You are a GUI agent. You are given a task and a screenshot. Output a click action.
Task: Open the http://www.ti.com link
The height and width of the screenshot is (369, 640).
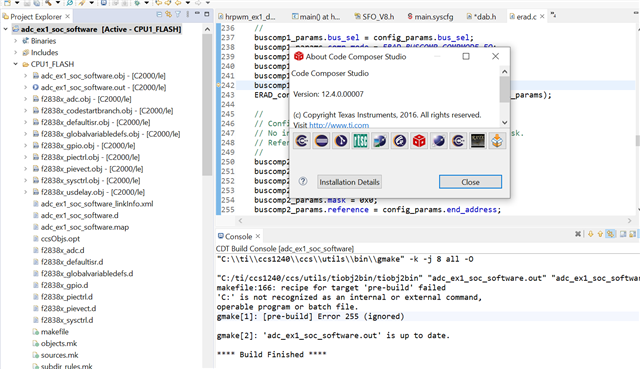click(x=339, y=125)
